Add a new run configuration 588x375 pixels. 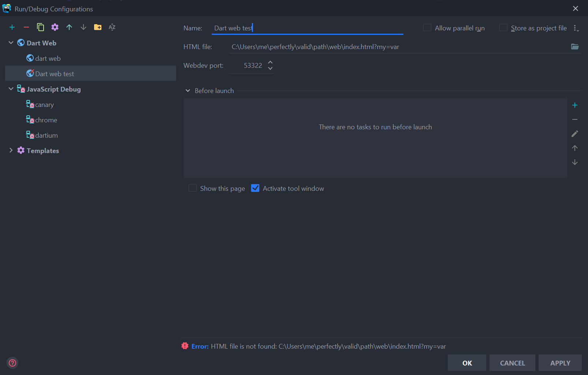click(12, 27)
